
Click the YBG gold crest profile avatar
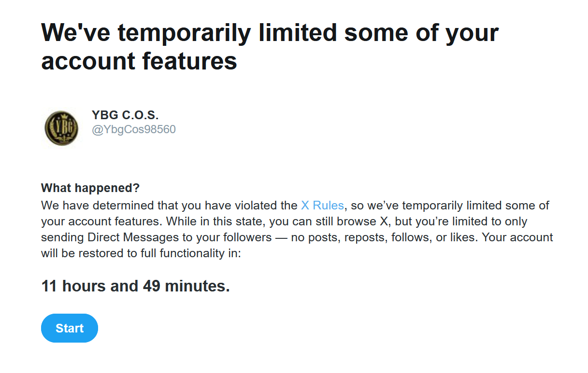(x=61, y=127)
